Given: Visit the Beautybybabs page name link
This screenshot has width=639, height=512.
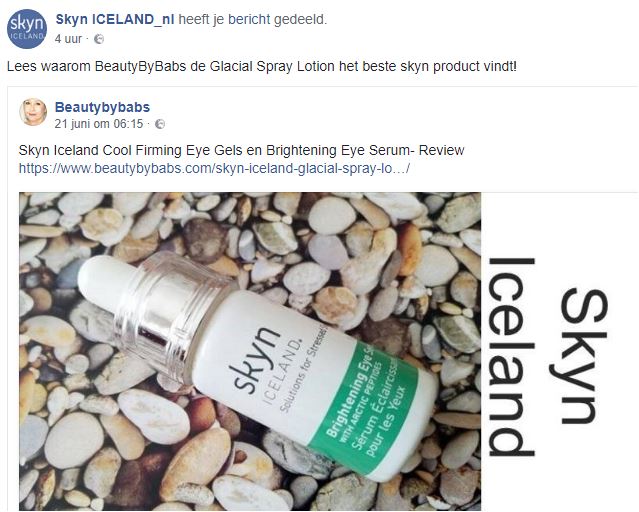Looking at the screenshot, I should tap(102, 107).
